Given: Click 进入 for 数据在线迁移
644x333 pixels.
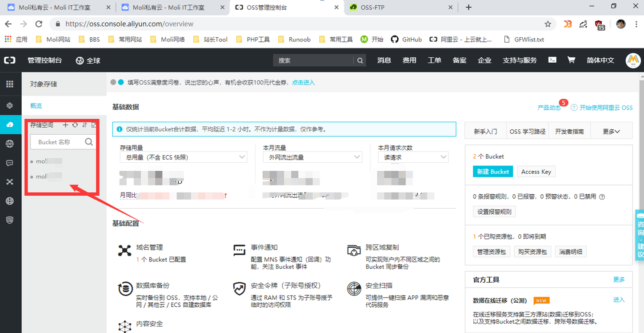Looking at the screenshot, I should tap(619, 300).
